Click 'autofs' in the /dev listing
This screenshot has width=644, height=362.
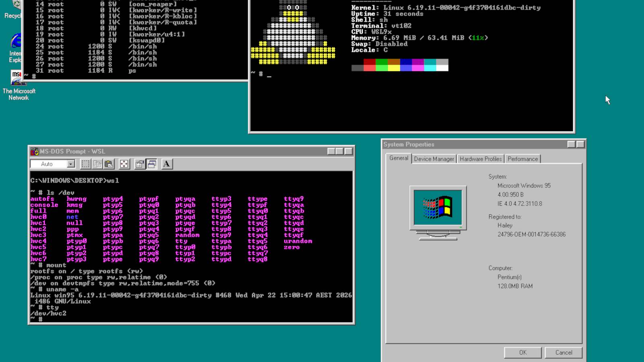coord(42,199)
